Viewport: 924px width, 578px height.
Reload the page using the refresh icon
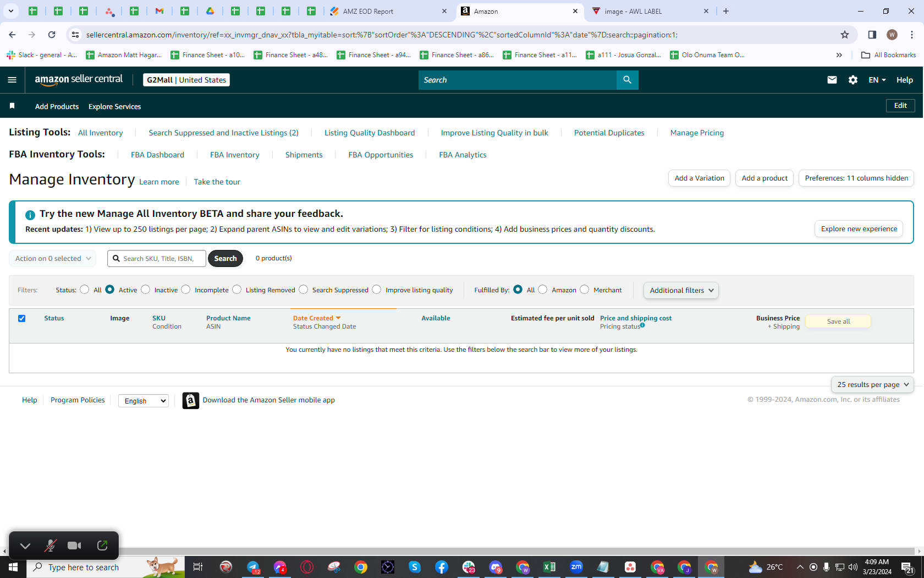pyautogui.click(x=52, y=35)
